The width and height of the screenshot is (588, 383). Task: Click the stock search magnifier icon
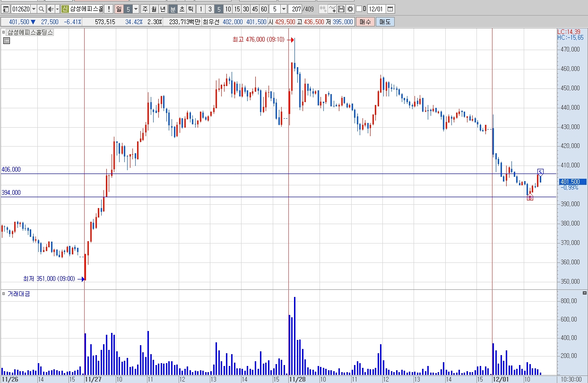[x=41, y=9]
